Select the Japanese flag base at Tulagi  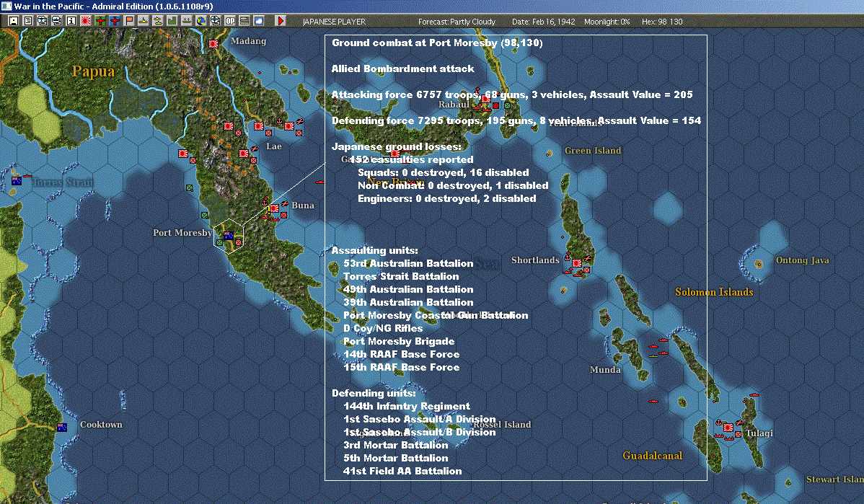click(x=728, y=428)
